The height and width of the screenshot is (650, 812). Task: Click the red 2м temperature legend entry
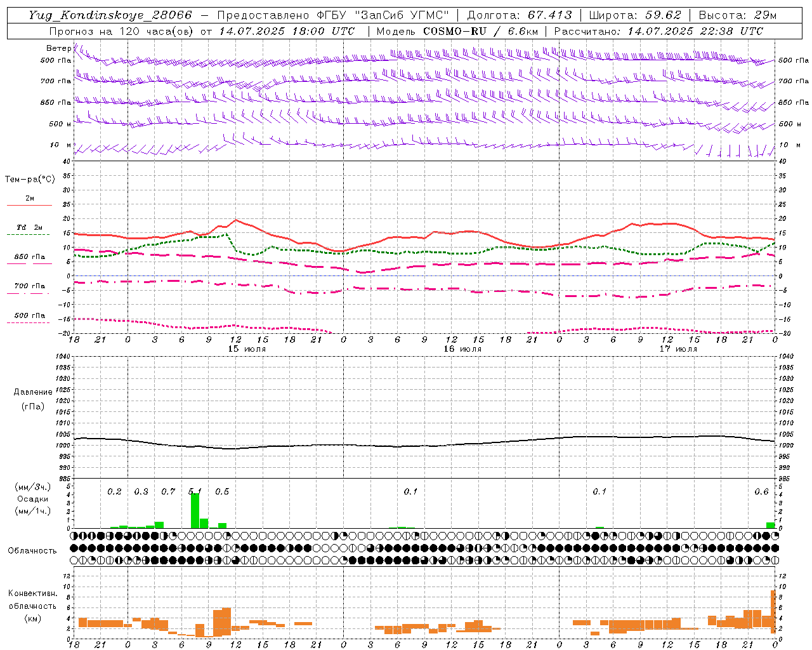[30, 201]
